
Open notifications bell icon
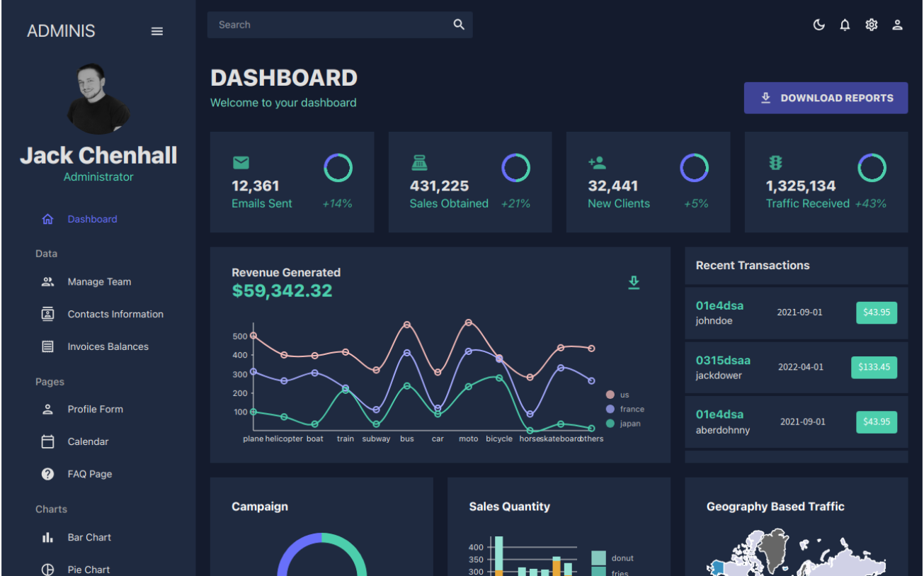click(x=845, y=25)
